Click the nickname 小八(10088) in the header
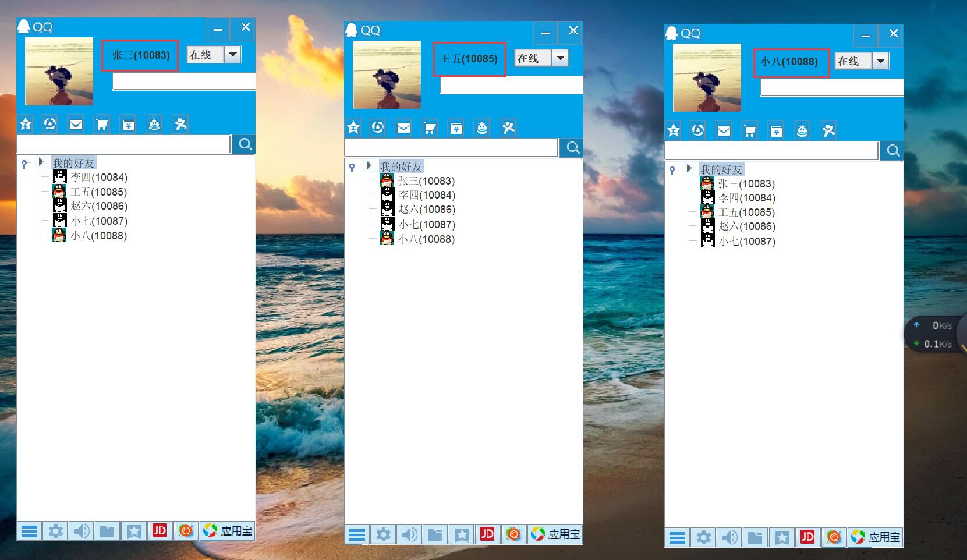 (789, 62)
